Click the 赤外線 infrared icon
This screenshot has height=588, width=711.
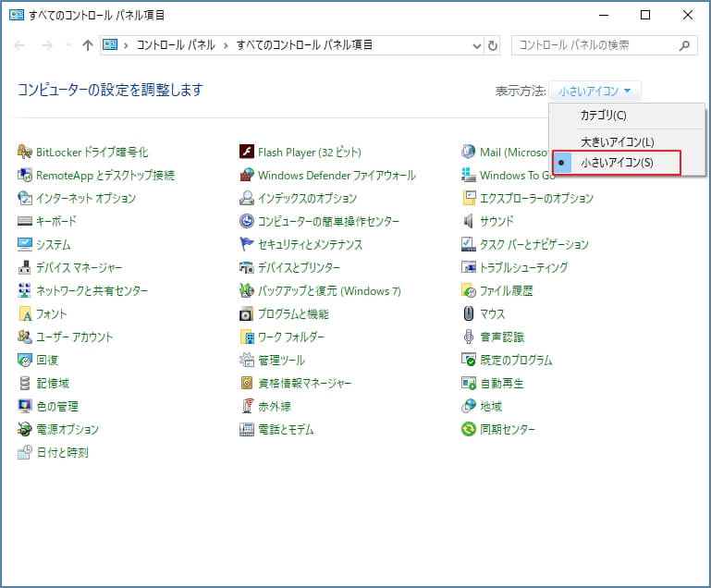[247, 406]
